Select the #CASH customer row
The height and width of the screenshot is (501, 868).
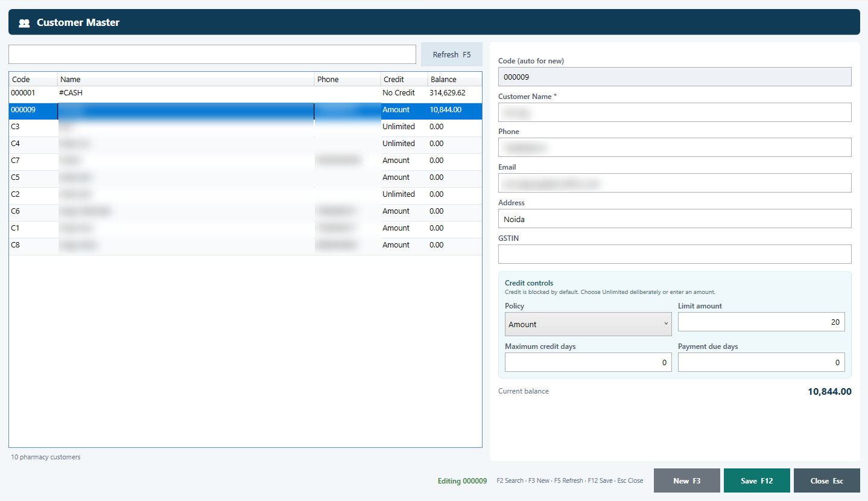[246, 93]
